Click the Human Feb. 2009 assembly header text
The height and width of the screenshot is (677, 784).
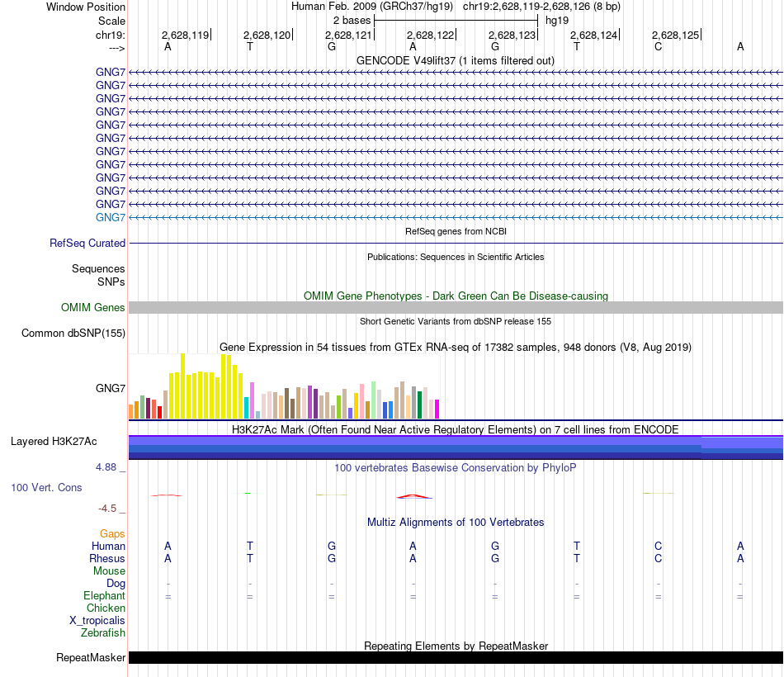pos(372,7)
